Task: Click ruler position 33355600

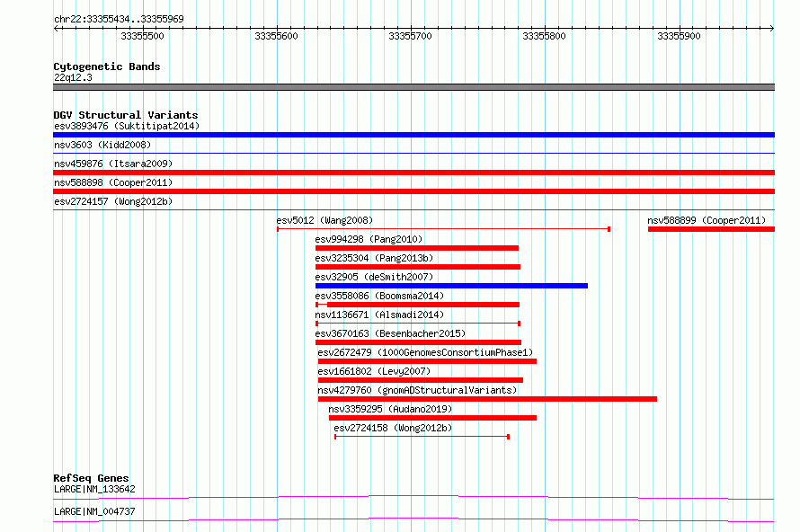Action: 276,36
